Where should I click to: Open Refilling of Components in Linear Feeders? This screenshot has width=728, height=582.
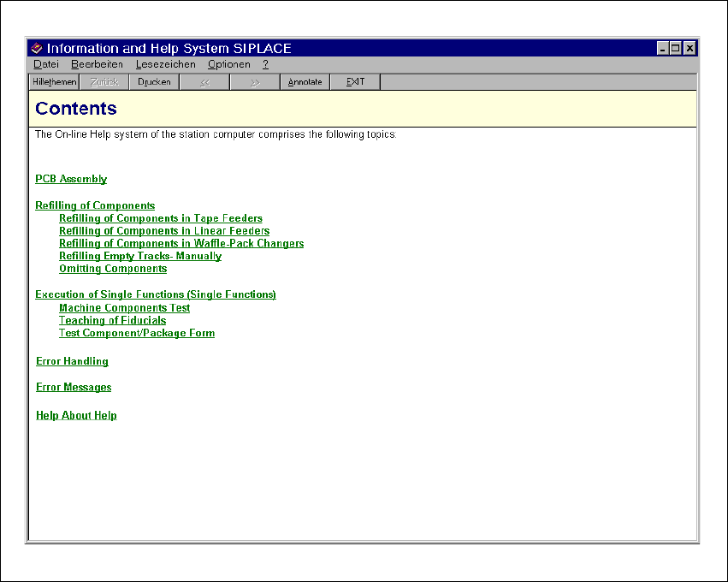coord(164,230)
